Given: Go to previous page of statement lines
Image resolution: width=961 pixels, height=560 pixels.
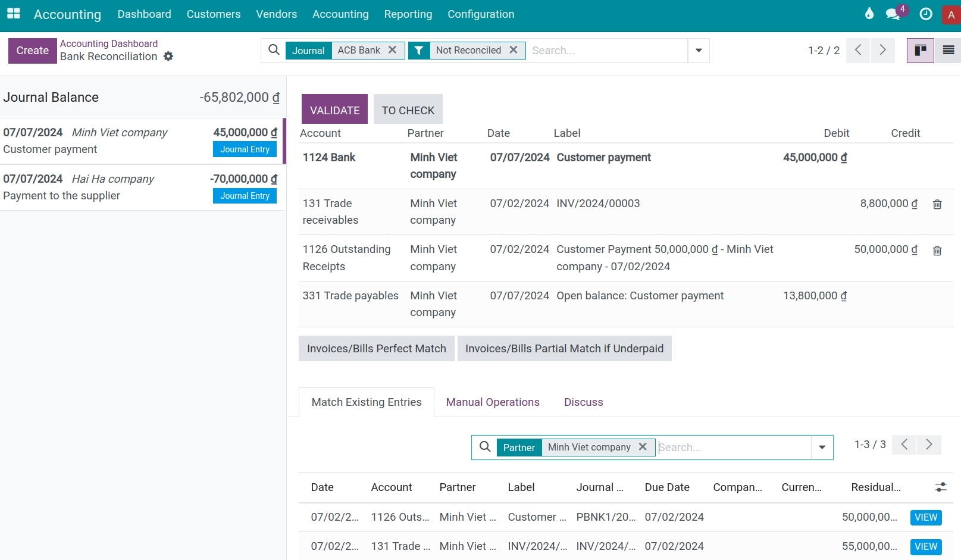Looking at the screenshot, I should 858,50.
